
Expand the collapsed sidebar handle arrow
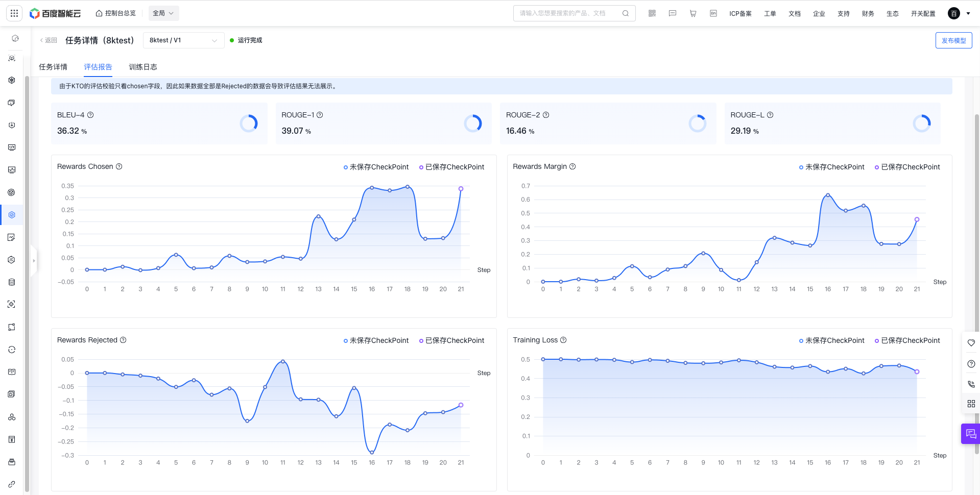[34, 261]
